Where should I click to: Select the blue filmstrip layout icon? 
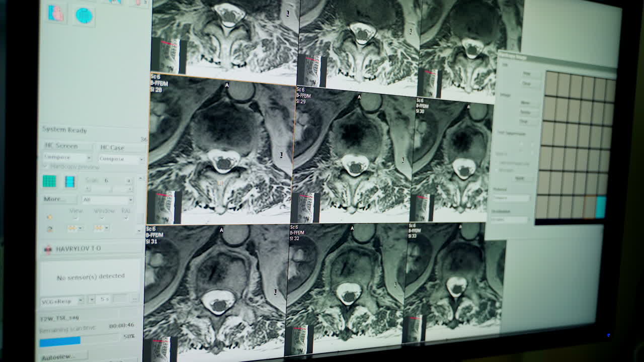[x=69, y=180]
